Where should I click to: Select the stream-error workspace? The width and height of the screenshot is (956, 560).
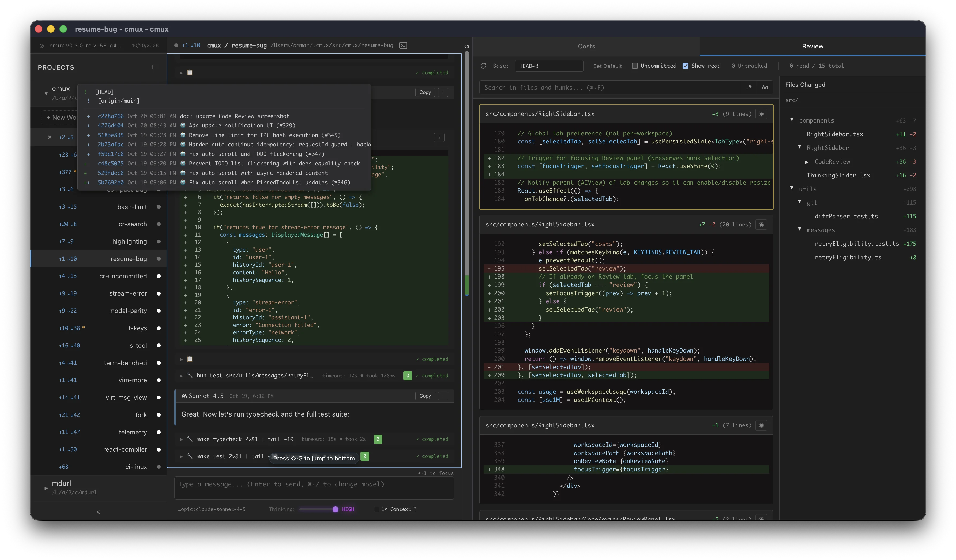tap(128, 293)
